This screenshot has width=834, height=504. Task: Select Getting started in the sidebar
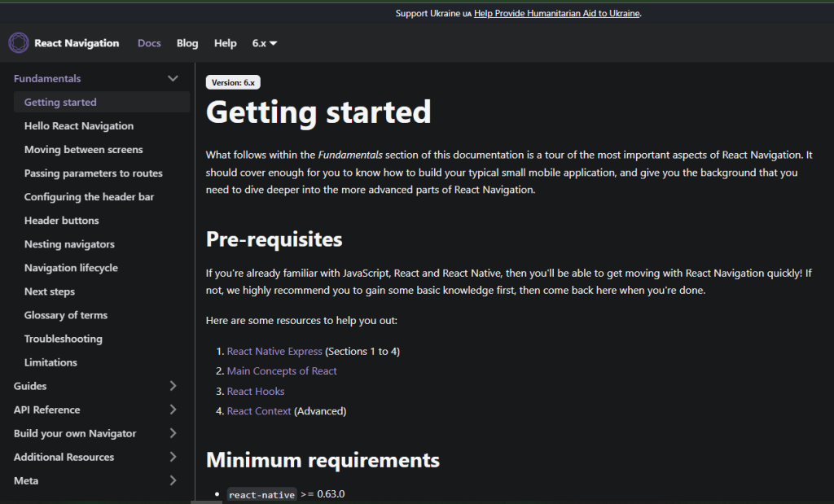click(102, 102)
